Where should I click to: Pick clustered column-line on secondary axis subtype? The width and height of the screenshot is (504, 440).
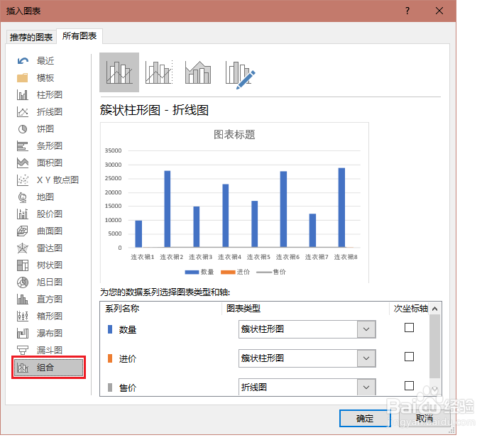click(x=159, y=72)
